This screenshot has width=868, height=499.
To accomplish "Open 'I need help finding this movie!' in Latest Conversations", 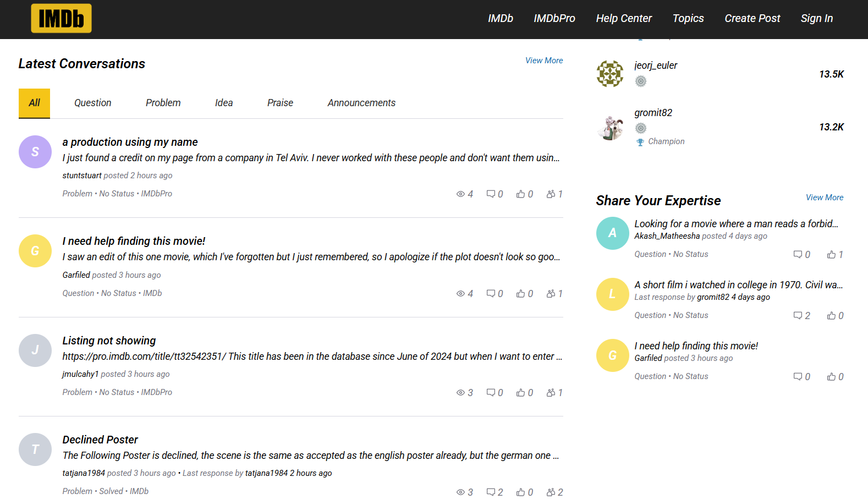I will click(134, 241).
